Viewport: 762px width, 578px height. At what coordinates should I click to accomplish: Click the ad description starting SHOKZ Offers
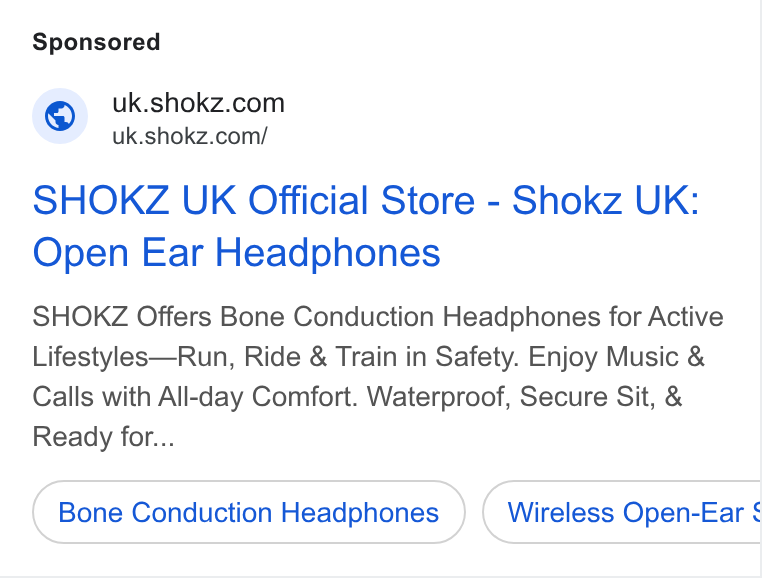pyautogui.click(x=378, y=377)
